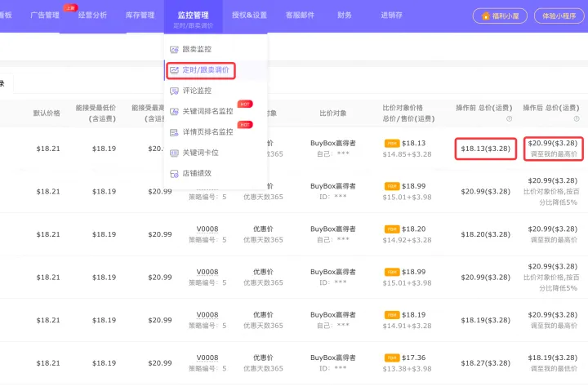Click FBM badge beside $18.20

(x=392, y=229)
